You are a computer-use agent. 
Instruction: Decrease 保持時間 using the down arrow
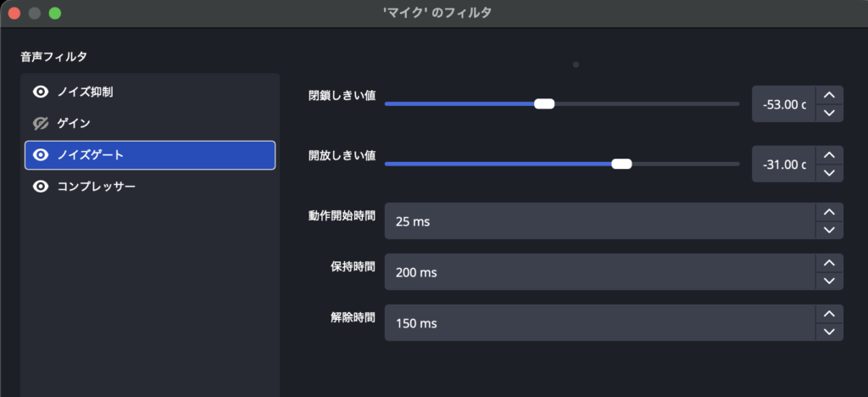[828, 281]
